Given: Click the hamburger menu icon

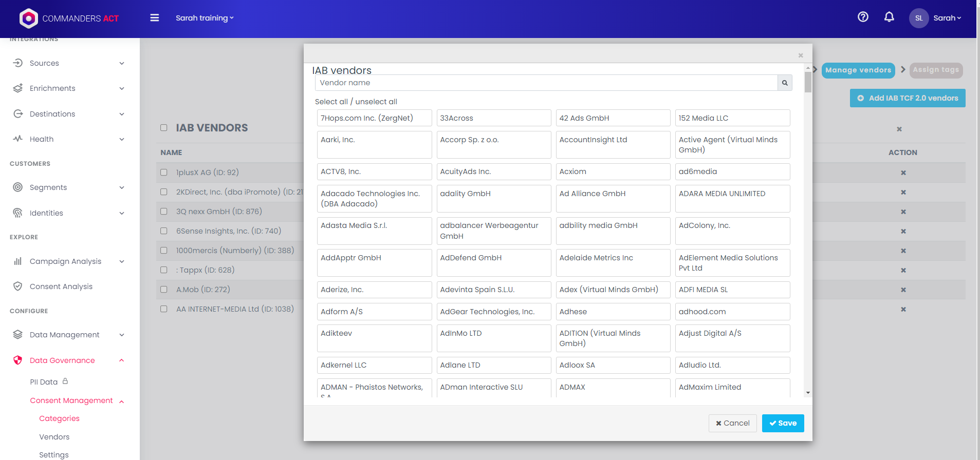Looking at the screenshot, I should pyautogui.click(x=154, y=18).
